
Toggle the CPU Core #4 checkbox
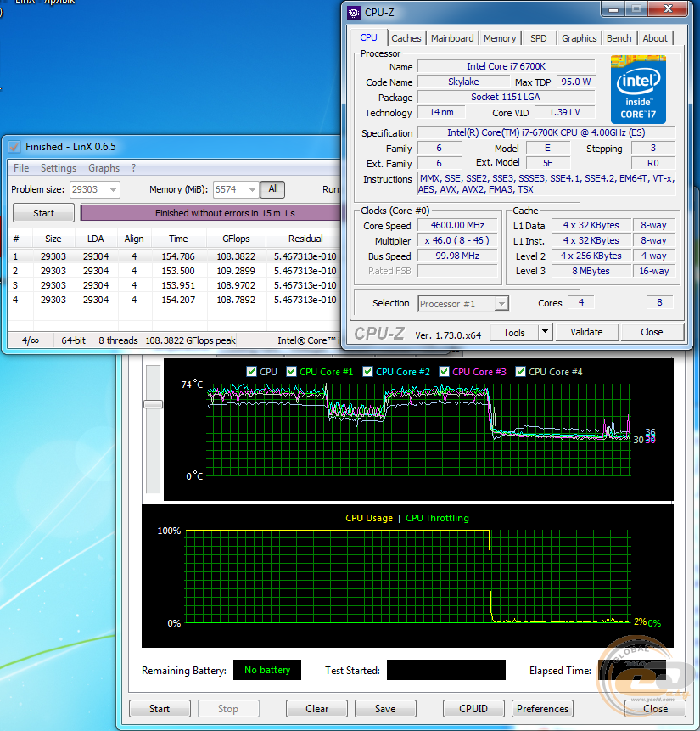(521, 372)
